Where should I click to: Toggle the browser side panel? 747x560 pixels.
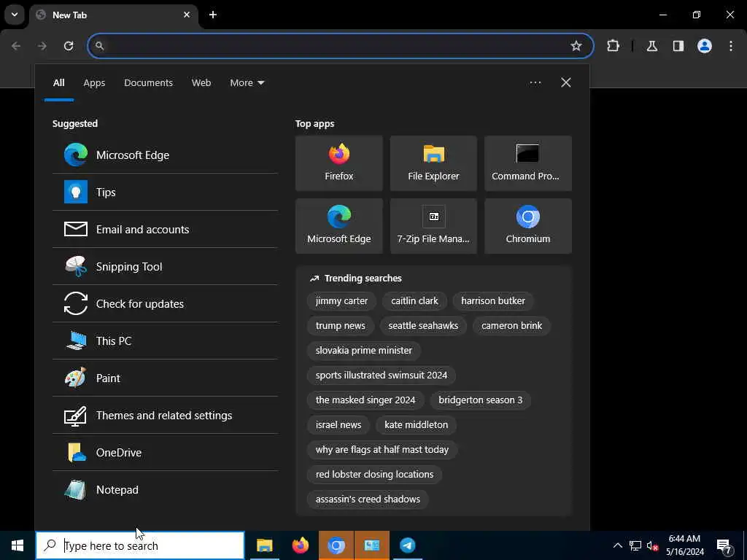[x=678, y=46]
